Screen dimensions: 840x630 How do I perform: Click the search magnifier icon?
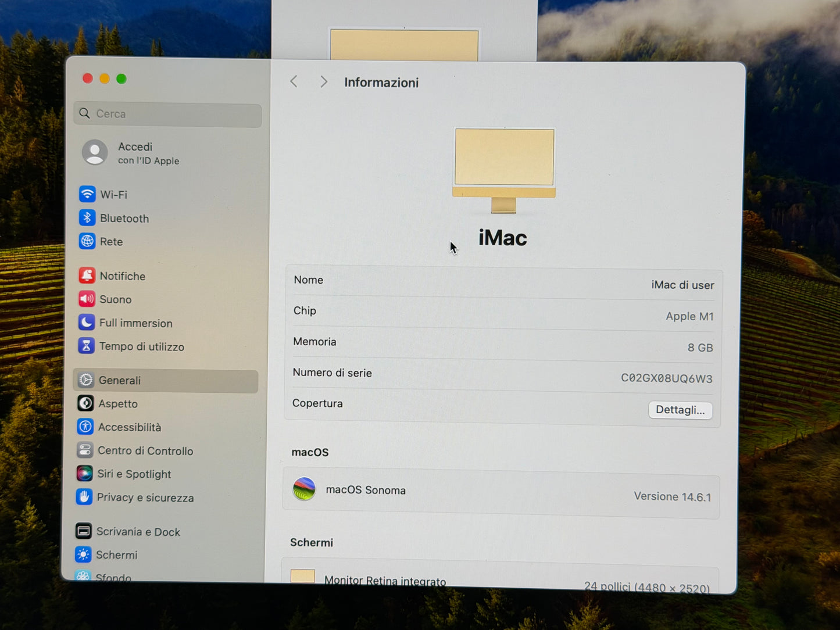tap(85, 113)
